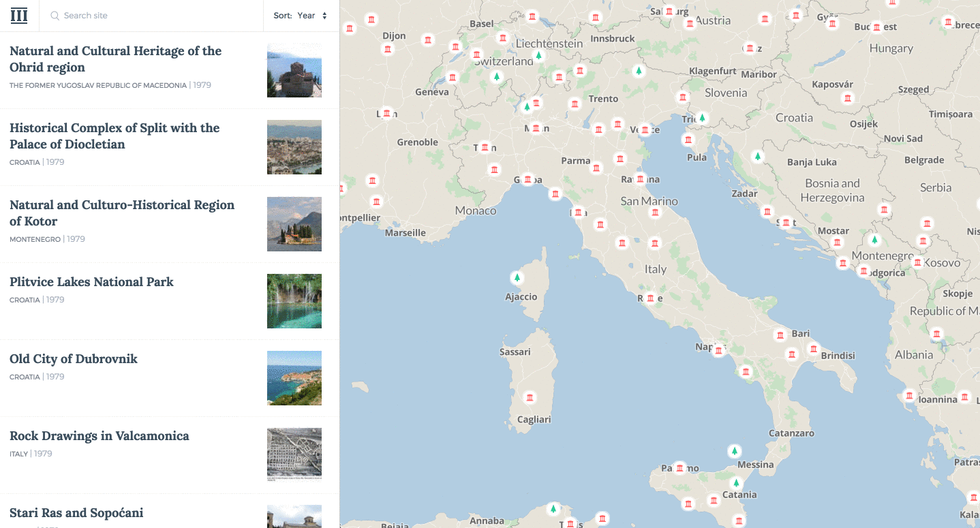This screenshot has height=528, width=980.
Task: Select the natural site marker above Messina
Action: point(735,451)
